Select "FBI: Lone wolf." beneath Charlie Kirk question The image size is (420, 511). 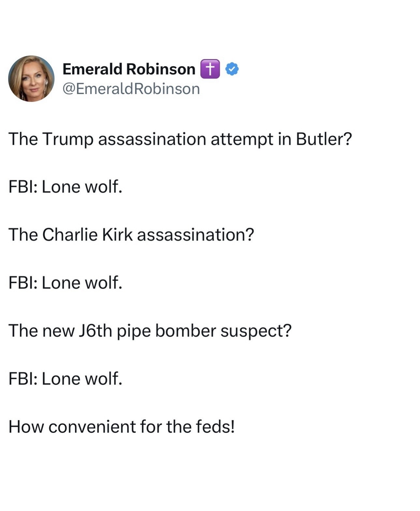65,283
